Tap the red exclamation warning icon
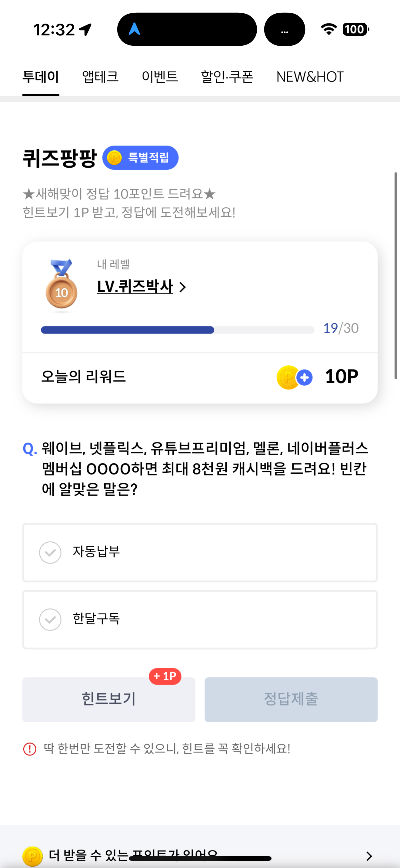The height and width of the screenshot is (868, 400). (30, 749)
